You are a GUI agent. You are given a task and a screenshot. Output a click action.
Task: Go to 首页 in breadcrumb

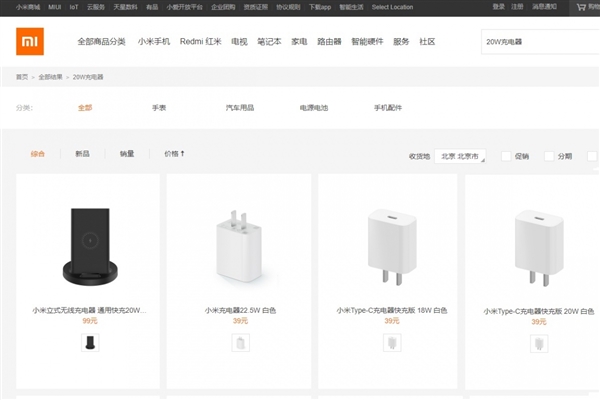pos(22,77)
